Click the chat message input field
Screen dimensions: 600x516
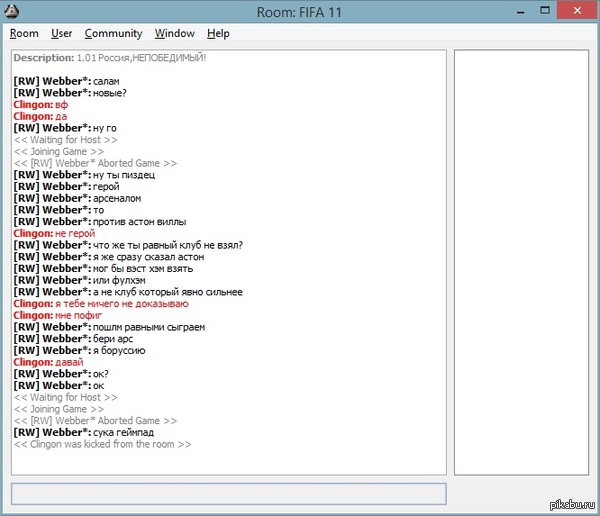coord(228,494)
